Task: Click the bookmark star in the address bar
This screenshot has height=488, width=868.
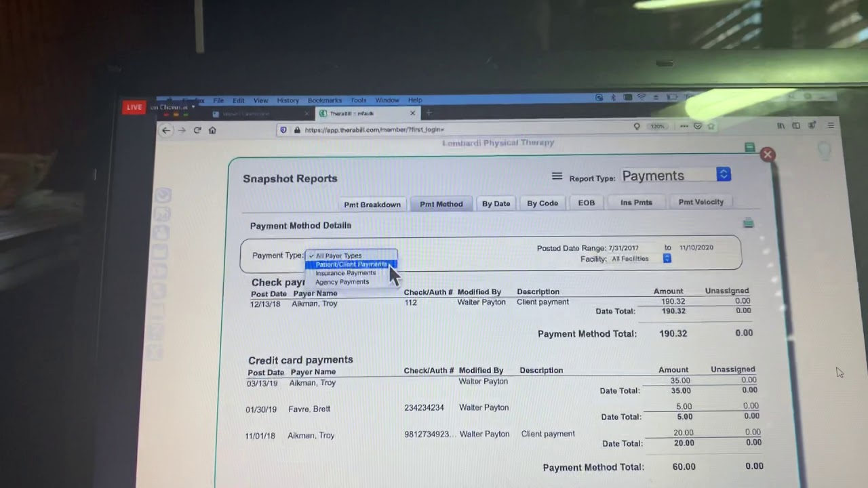Action: click(x=711, y=126)
